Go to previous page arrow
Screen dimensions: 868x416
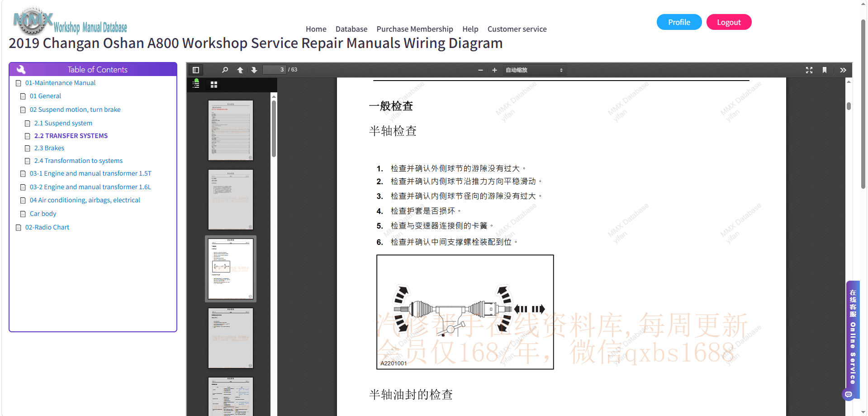point(240,70)
